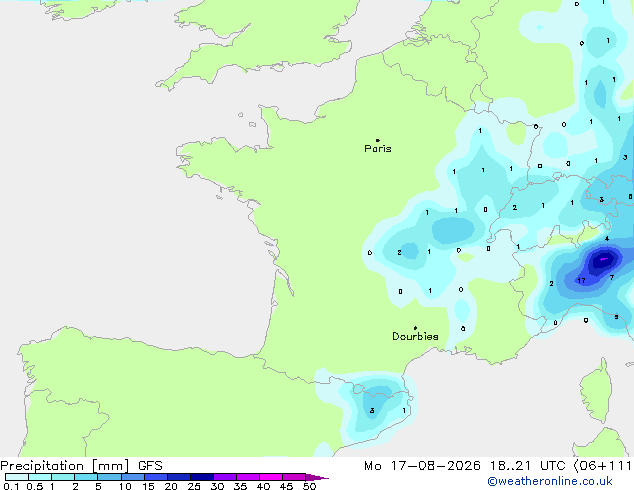634x490 pixels.
Task: Open the weatheronline.co.uk copyright link
Action: click(x=550, y=481)
